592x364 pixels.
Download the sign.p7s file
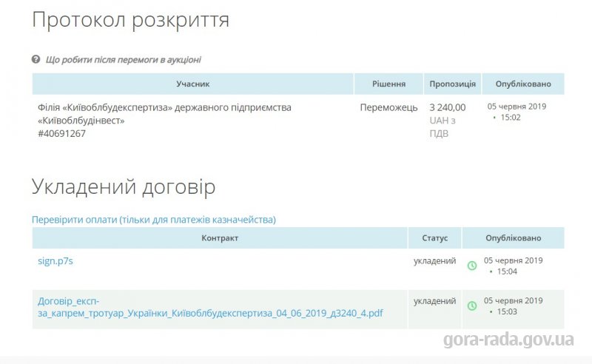pyautogui.click(x=55, y=261)
